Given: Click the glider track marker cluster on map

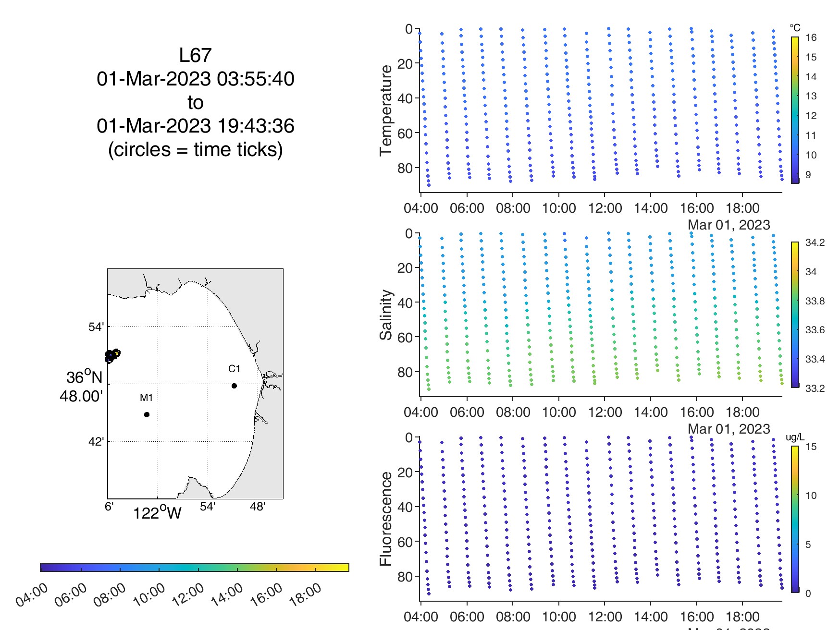Looking at the screenshot, I should (112, 356).
